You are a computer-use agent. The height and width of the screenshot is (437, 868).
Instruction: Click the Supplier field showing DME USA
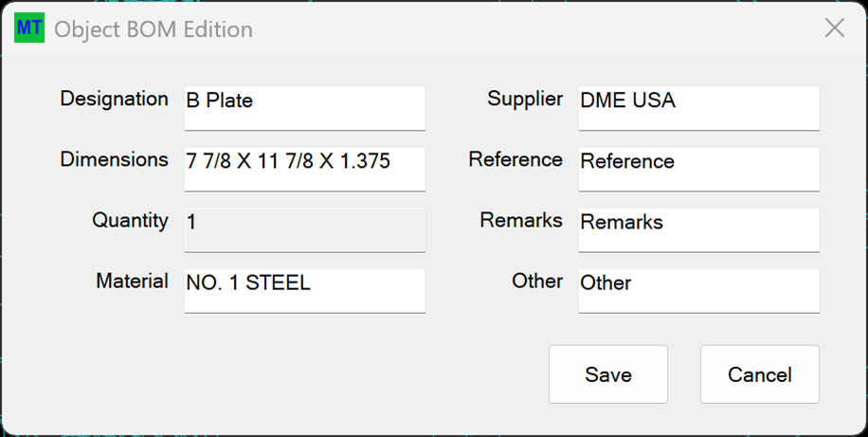point(699,108)
